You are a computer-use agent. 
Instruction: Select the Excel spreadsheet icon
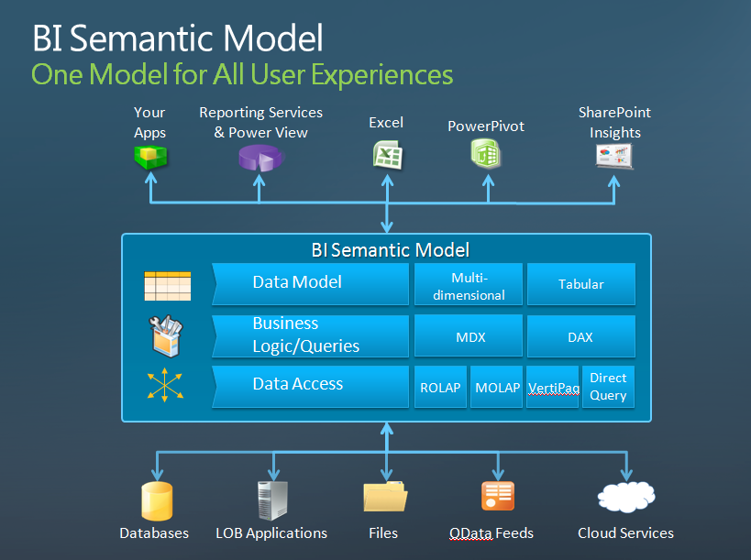point(388,155)
